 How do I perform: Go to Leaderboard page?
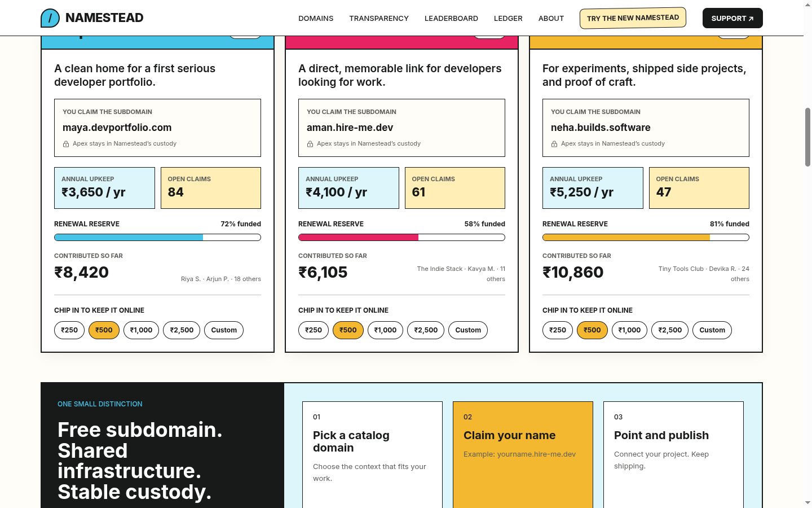(x=451, y=18)
